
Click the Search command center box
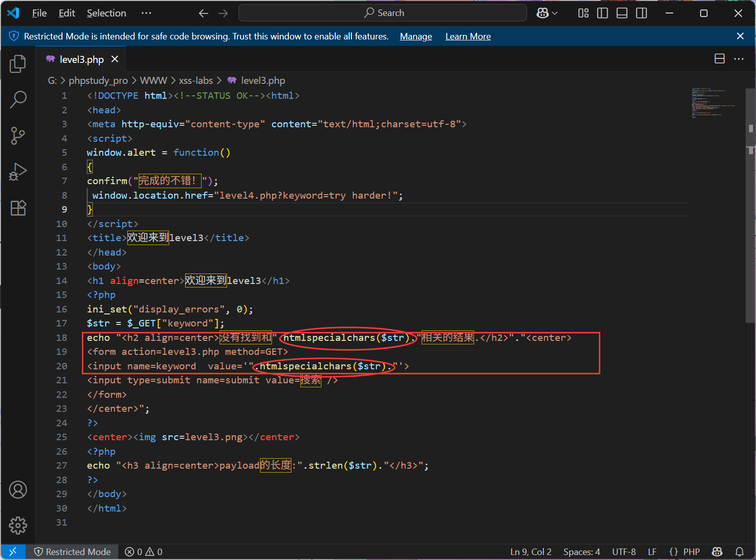coord(383,13)
